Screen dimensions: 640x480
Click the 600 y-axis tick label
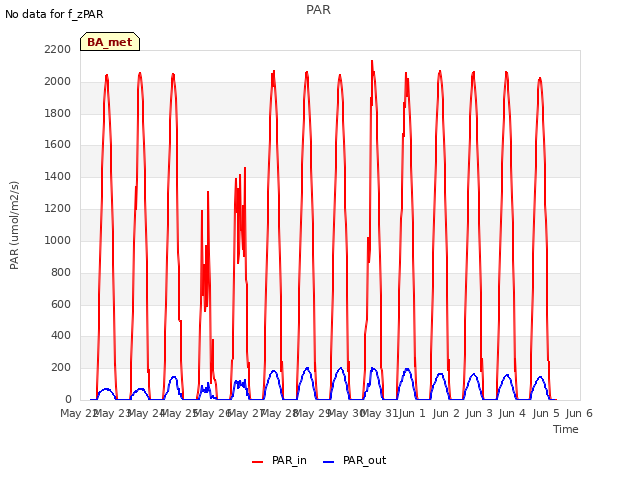pos(61,304)
